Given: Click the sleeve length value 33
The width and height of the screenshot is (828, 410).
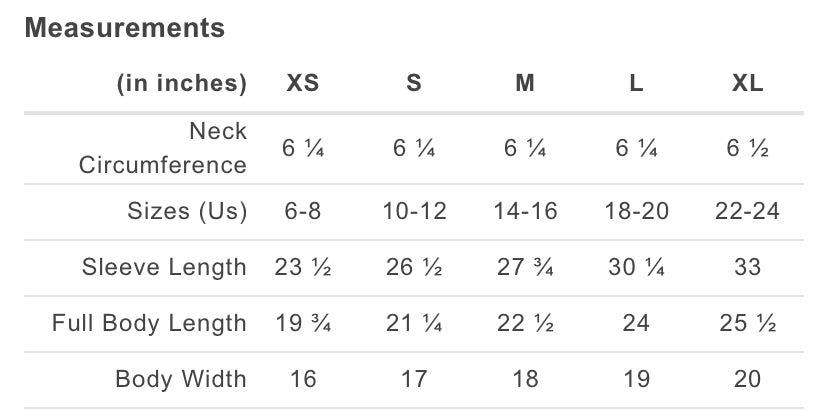Looking at the screenshot, I should [x=747, y=268].
